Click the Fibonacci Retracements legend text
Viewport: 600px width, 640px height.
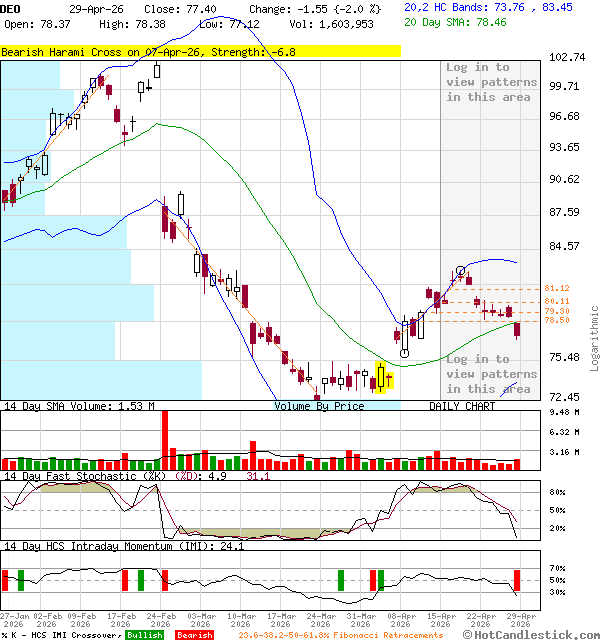(340, 635)
